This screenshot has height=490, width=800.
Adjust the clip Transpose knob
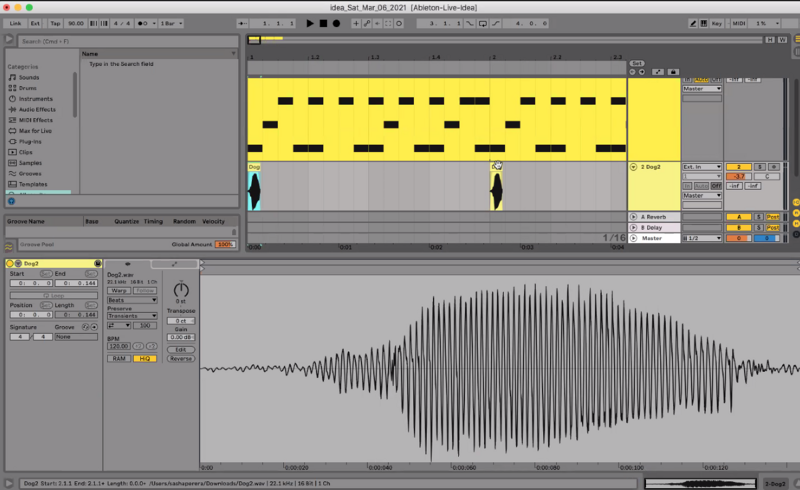point(181,289)
